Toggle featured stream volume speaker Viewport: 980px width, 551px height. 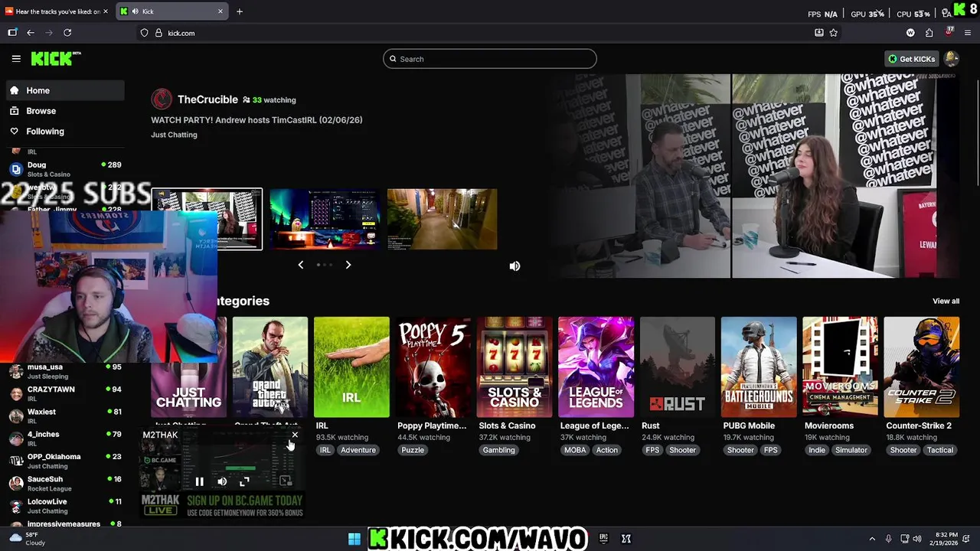tap(514, 266)
